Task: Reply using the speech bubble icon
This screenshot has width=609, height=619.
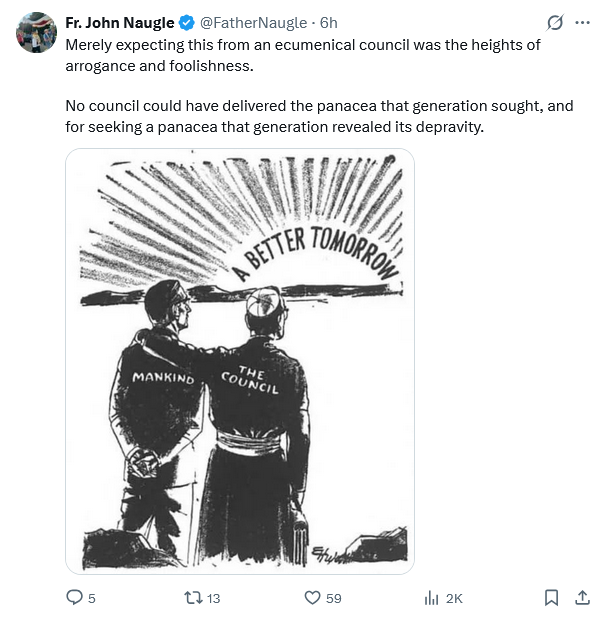Action: [x=74, y=597]
